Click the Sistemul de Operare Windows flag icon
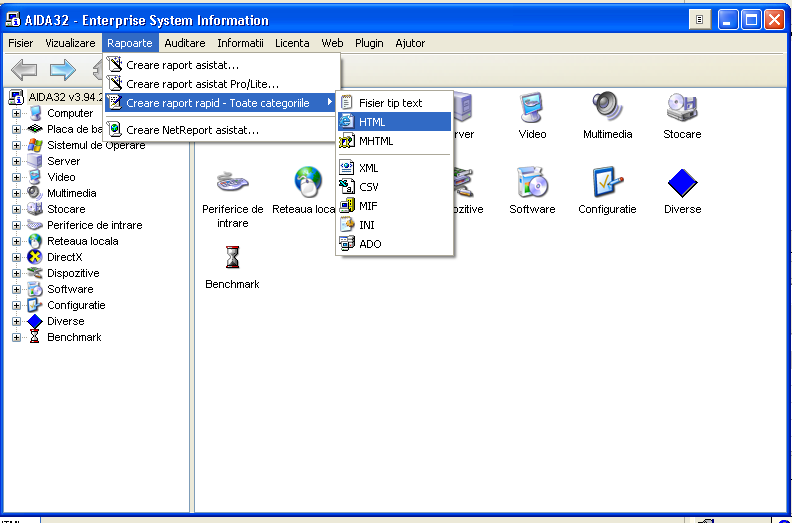 pos(34,145)
